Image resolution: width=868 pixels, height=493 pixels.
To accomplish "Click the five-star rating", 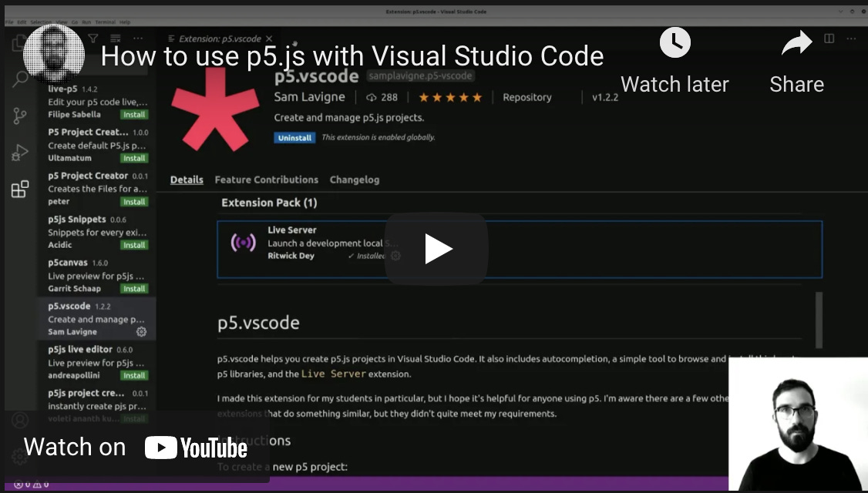I will coord(450,98).
